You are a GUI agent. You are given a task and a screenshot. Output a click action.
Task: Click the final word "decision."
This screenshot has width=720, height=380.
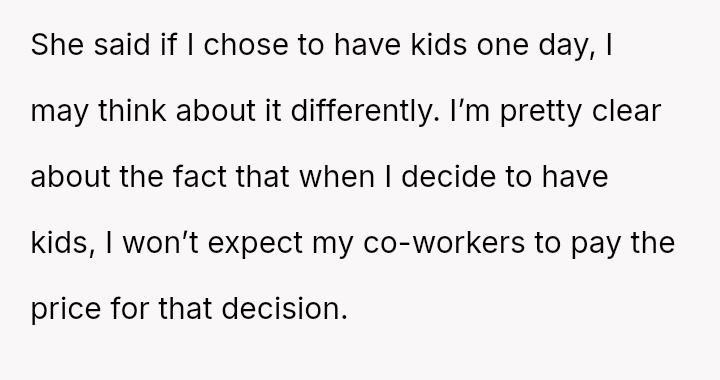click(284, 309)
